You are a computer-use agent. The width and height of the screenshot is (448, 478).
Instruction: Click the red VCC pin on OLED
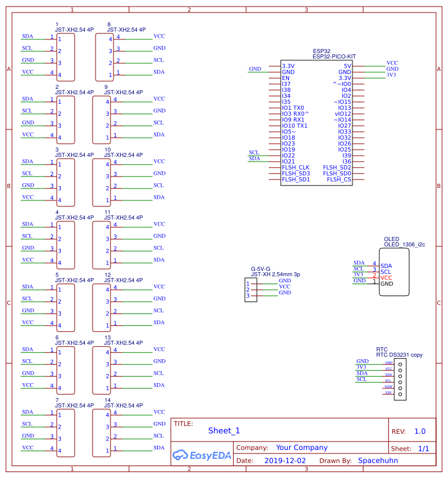(386, 277)
